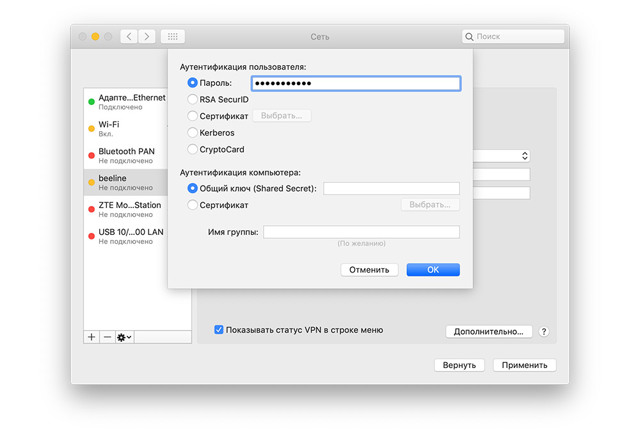Click the password input field
The height and width of the screenshot is (432, 640).
pos(356,83)
